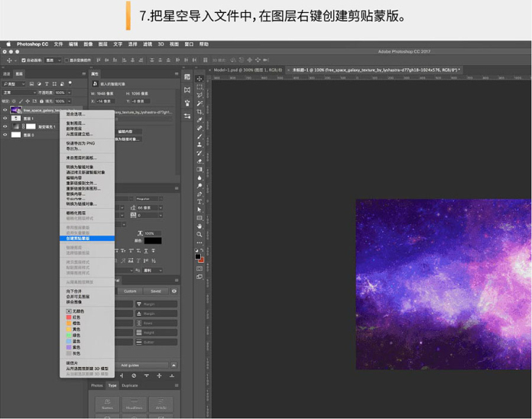This screenshot has height=419, width=532.
Task: Select the Move tool in toolbar
Action: [199, 78]
